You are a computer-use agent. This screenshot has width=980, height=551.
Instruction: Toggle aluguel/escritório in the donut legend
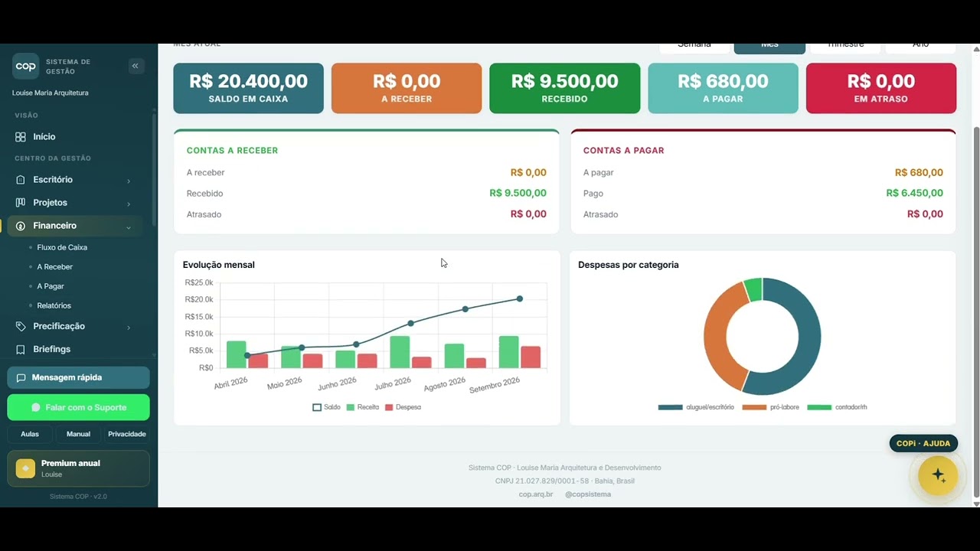[696, 407]
